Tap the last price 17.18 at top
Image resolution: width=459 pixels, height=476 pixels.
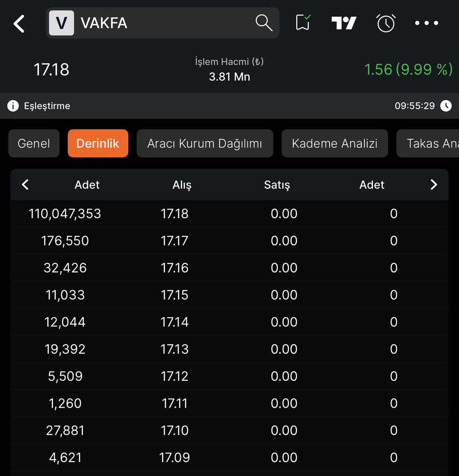click(x=52, y=69)
